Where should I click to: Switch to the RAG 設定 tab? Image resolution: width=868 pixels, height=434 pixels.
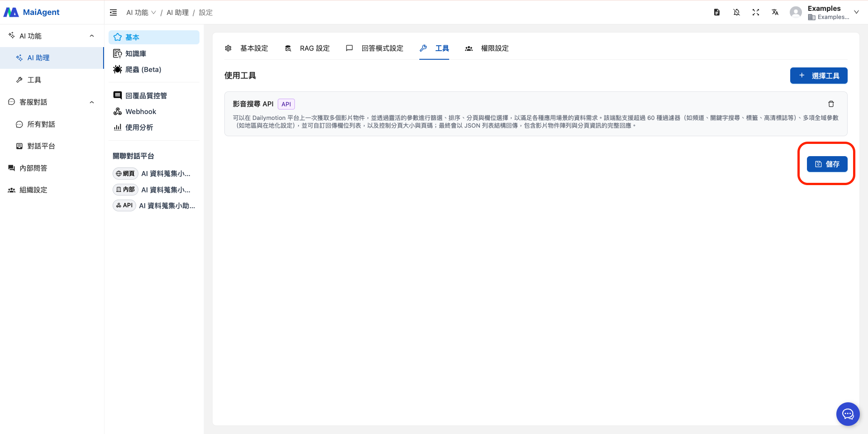314,48
